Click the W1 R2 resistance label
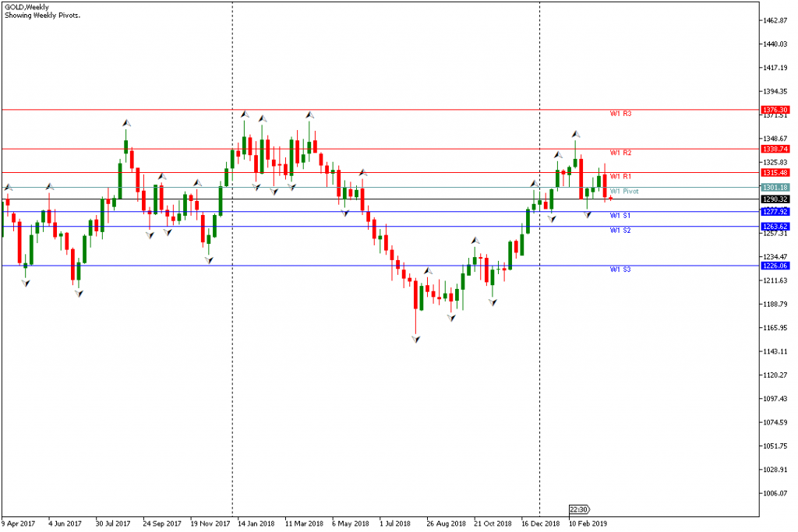The width and height of the screenshot is (798, 532). click(620, 153)
